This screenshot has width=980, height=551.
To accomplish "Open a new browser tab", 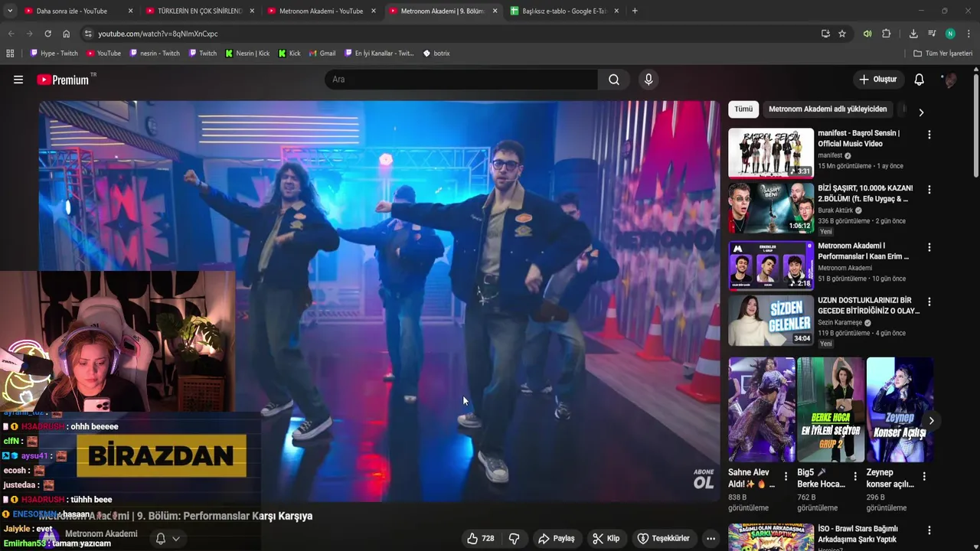I will (x=635, y=11).
